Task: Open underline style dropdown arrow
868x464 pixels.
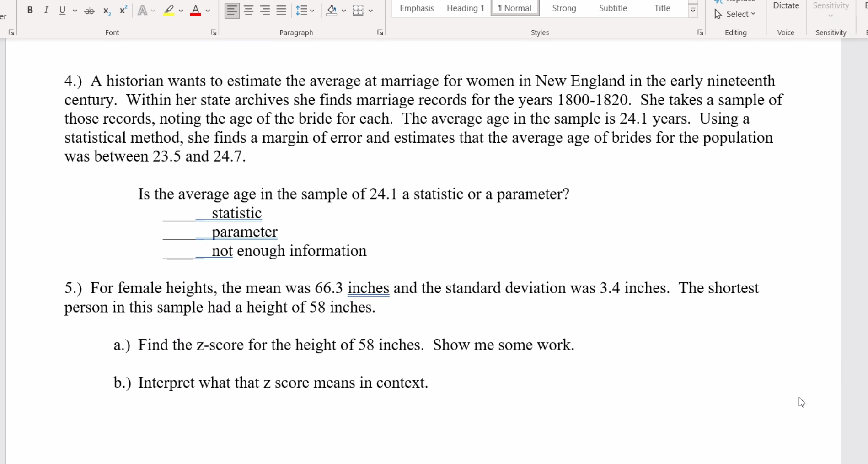Action: (75, 10)
